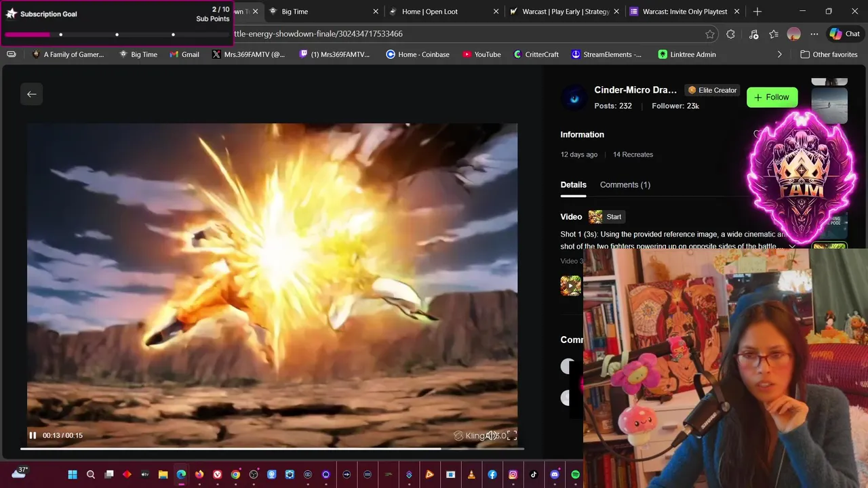Open the Big Time bookmark
This screenshot has height=488, width=868.
point(138,54)
